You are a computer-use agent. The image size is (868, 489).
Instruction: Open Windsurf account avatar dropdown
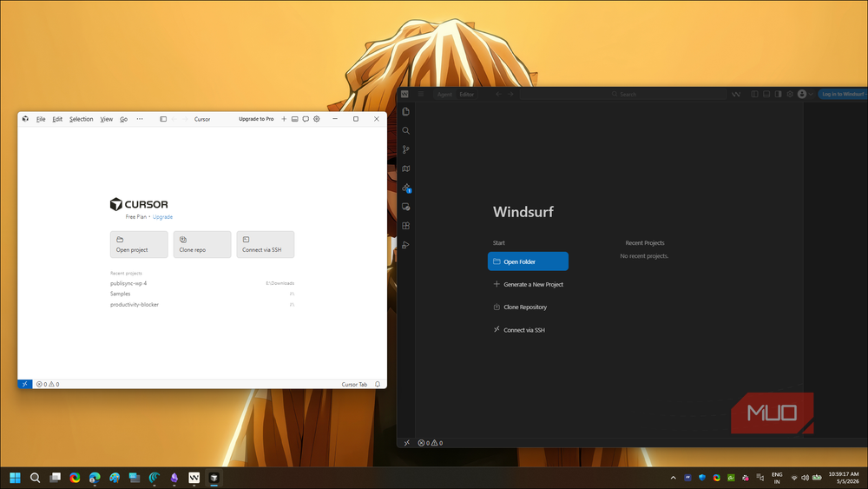pyautogui.click(x=805, y=94)
